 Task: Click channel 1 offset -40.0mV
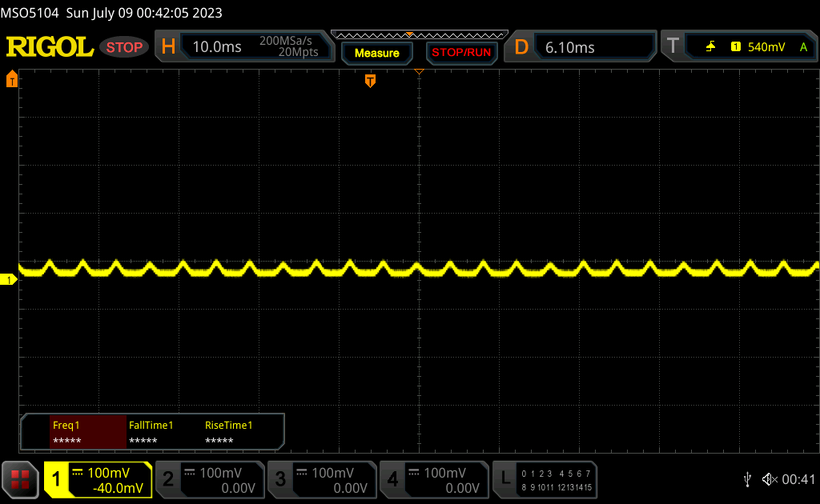(118, 488)
